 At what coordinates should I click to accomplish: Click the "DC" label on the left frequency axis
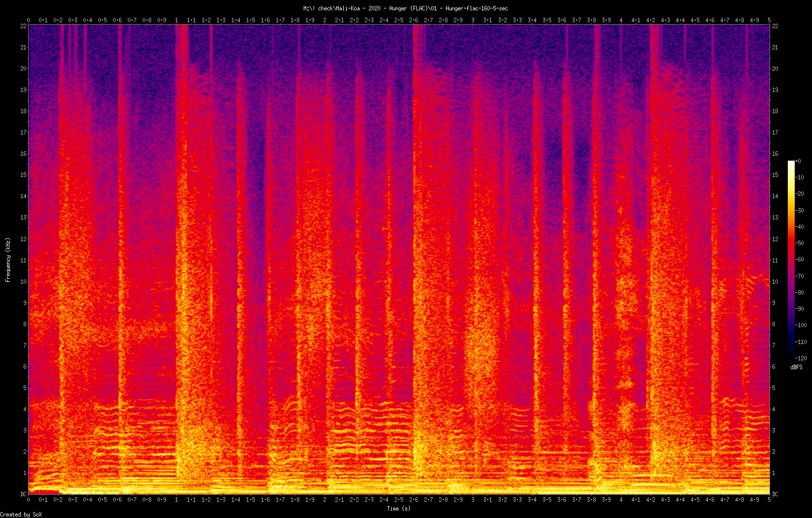(23, 494)
